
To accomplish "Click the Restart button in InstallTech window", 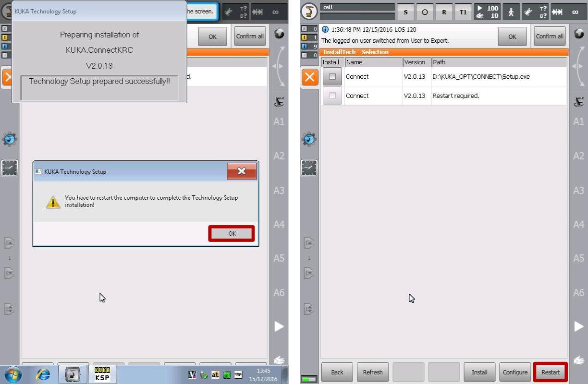I will 551,372.
